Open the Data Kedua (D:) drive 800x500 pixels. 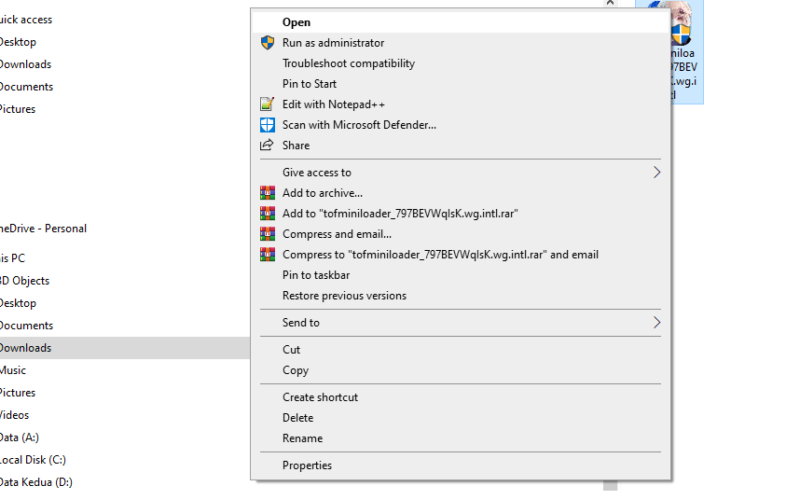coord(36,482)
